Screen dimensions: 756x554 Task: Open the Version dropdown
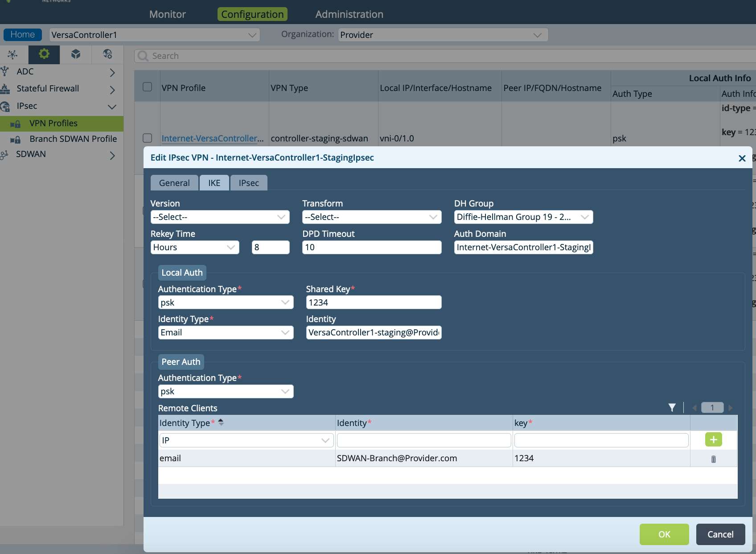click(x=220, y=217)
